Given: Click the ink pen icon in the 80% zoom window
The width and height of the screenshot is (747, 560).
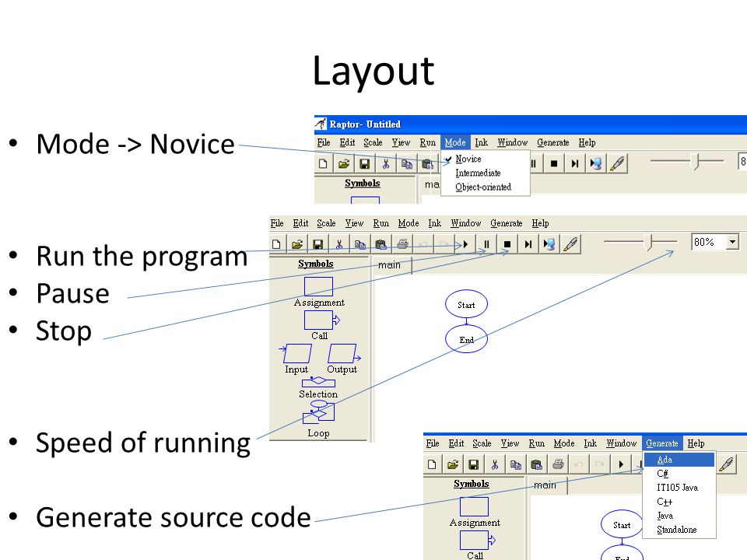Looking at the screenshot, I should click(x=570, y=244).
